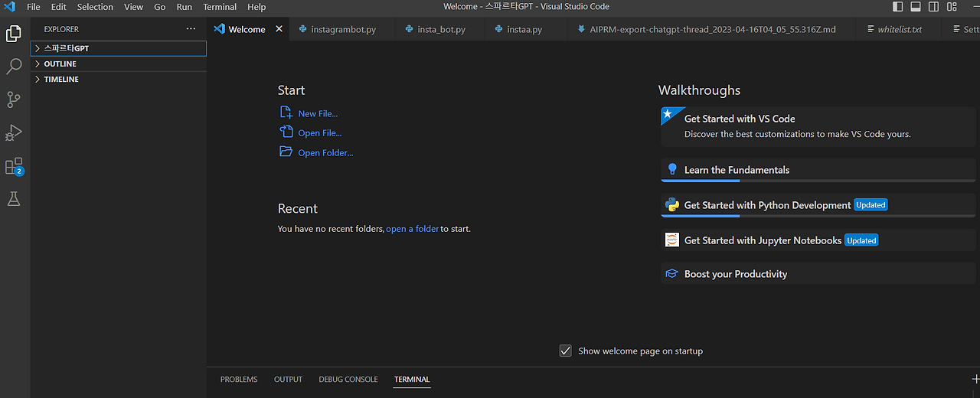Open the File menu

pos(34,7)
